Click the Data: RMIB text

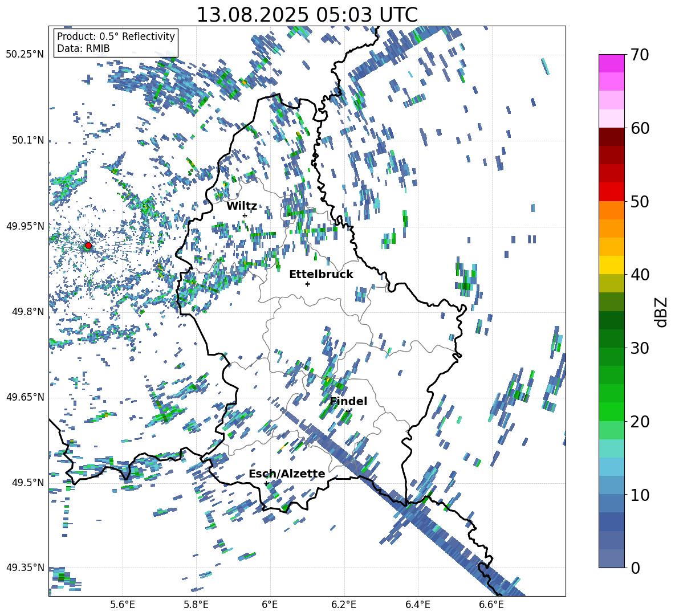point(83,48)
